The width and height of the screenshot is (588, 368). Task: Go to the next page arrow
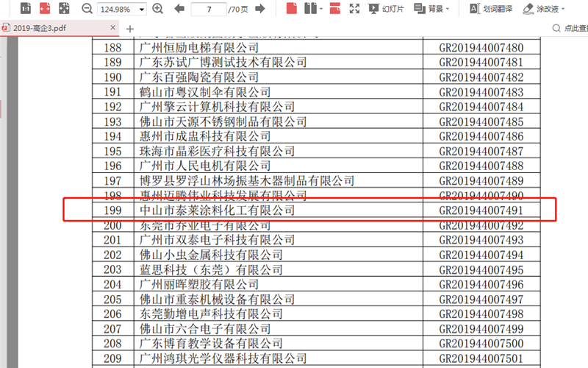(260, 9)
